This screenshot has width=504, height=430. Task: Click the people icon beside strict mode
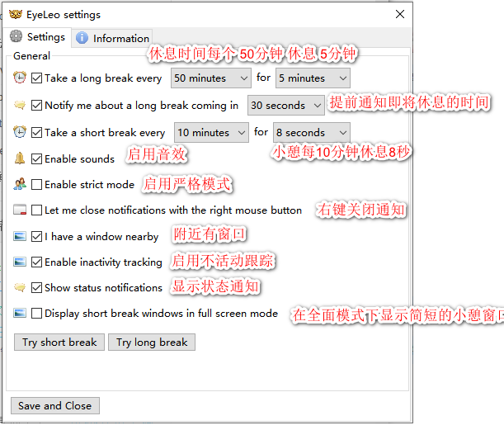(20, 184)
